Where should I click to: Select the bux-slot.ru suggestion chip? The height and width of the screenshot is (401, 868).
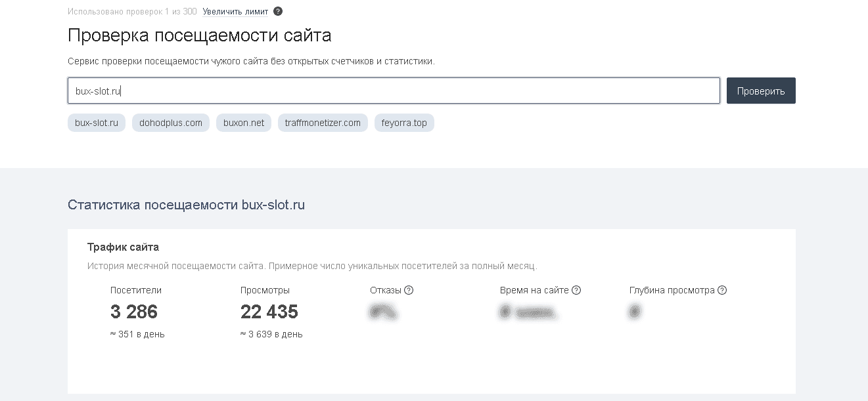[96, 123]
